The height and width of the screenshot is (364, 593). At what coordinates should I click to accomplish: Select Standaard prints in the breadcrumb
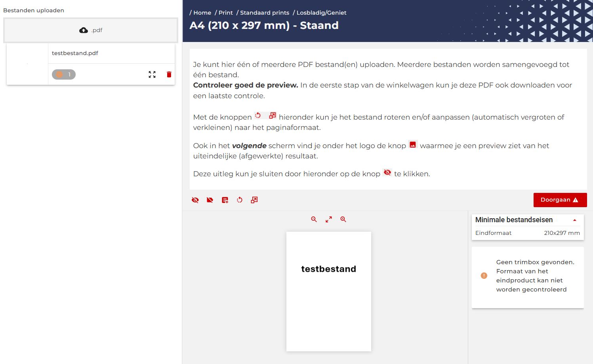click(x=265, y=12)
